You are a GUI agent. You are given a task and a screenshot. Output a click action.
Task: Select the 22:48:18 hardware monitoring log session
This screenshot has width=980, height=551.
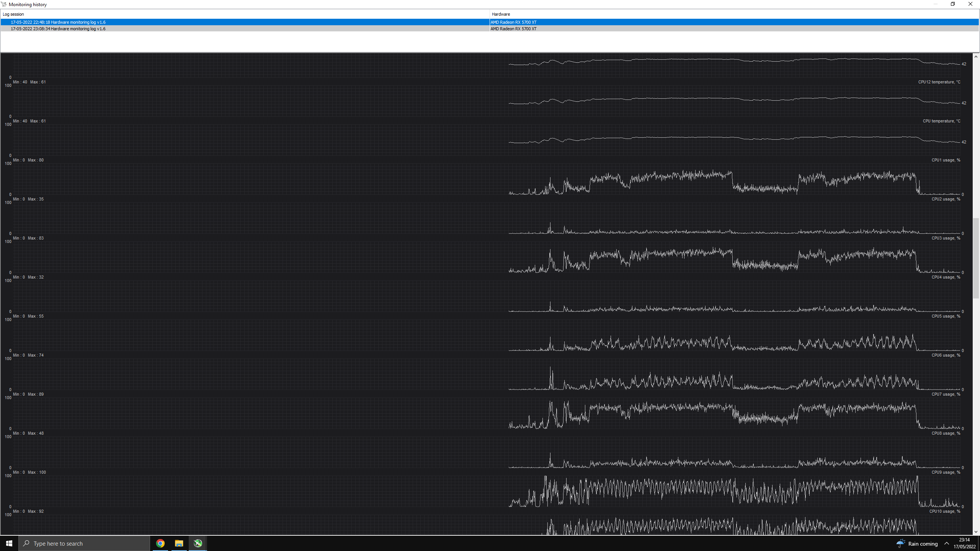58,22
